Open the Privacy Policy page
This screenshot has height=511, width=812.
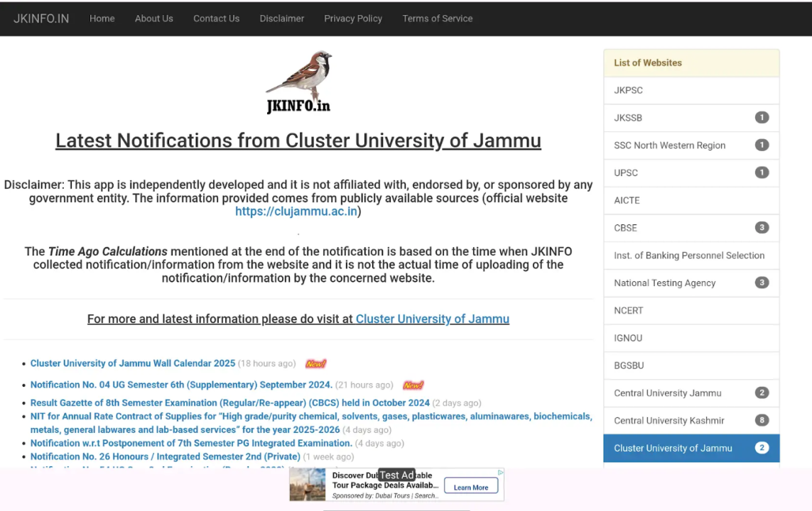(x=353, y=18)
